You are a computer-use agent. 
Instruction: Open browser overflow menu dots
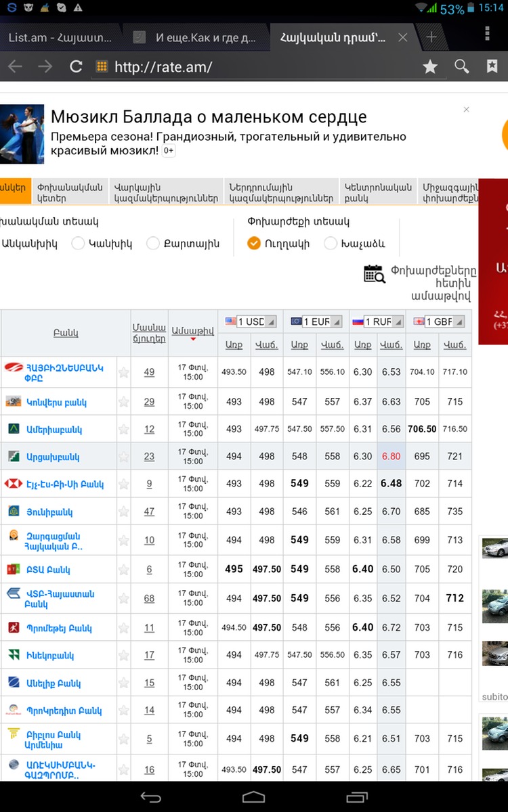[488, 35]
